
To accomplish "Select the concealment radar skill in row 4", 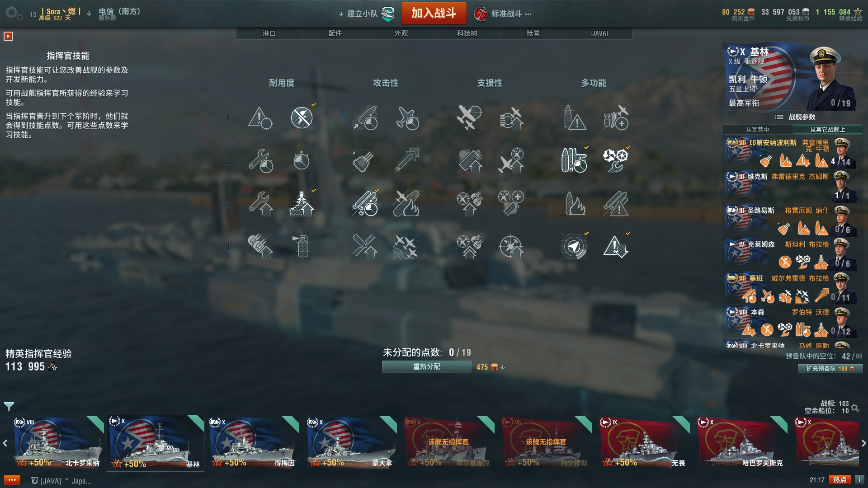I will (574, 247).
